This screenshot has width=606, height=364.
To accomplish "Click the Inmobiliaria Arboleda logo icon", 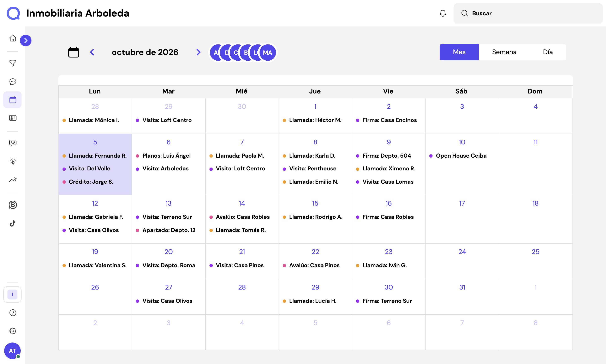I will pos(13,13).
